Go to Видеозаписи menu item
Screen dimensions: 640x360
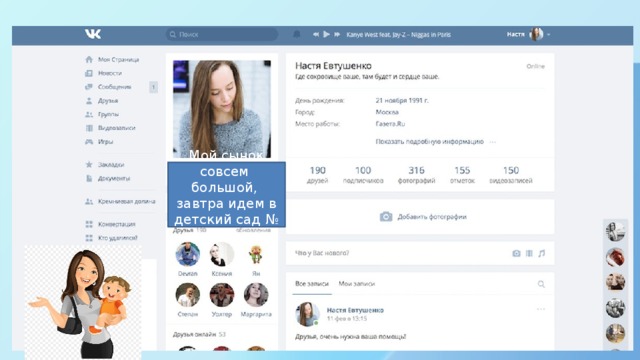[117, 128]
